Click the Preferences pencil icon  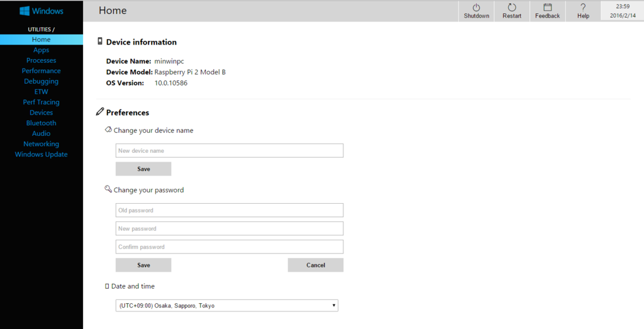(100, 112)
